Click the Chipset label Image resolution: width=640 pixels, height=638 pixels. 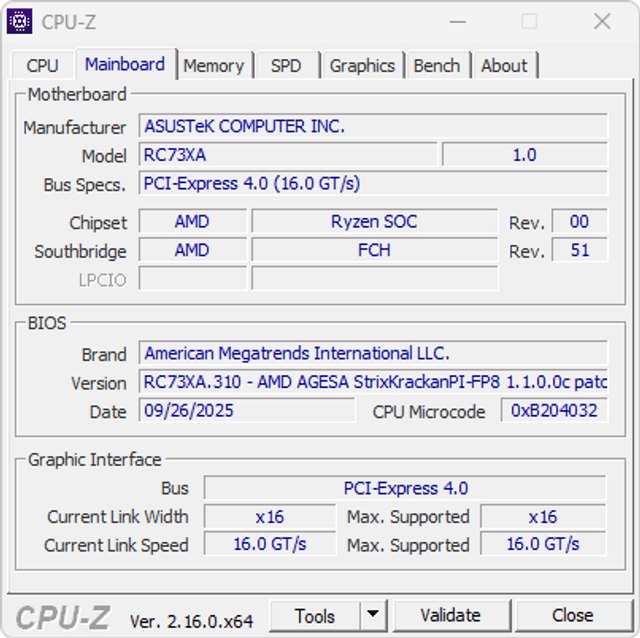pyautogui.click(x=98, y=223)
